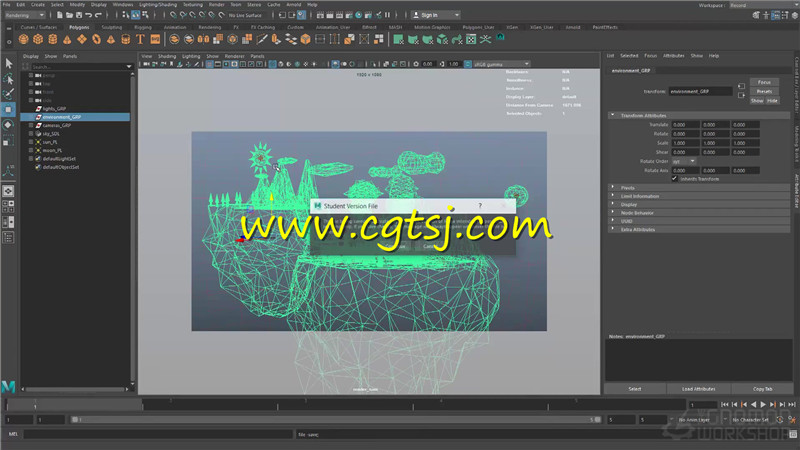Expand the Node Behavior section
Image resolution: width=800 pixels, height=450 pixels.
click(613, 213)
